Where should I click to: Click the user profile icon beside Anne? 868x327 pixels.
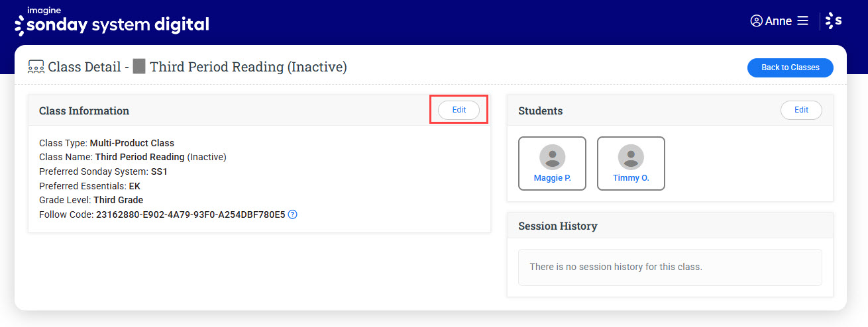coord(756,21)
